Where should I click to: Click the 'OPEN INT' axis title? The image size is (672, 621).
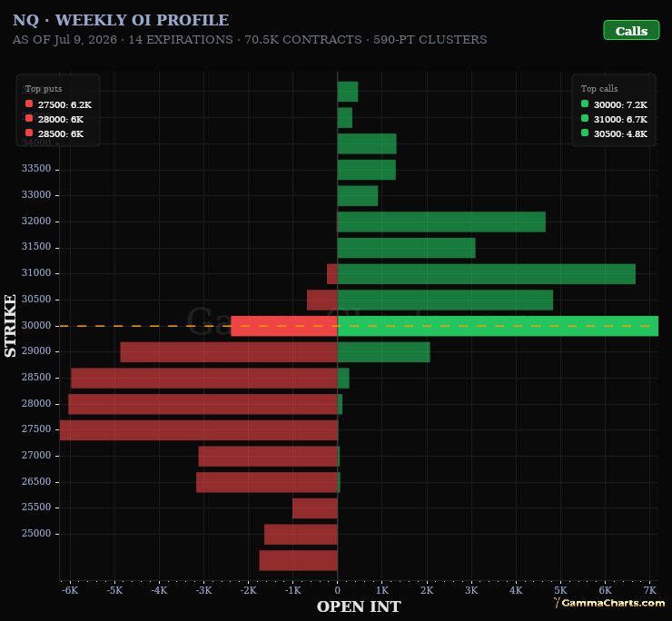click(x=359, y=606)
